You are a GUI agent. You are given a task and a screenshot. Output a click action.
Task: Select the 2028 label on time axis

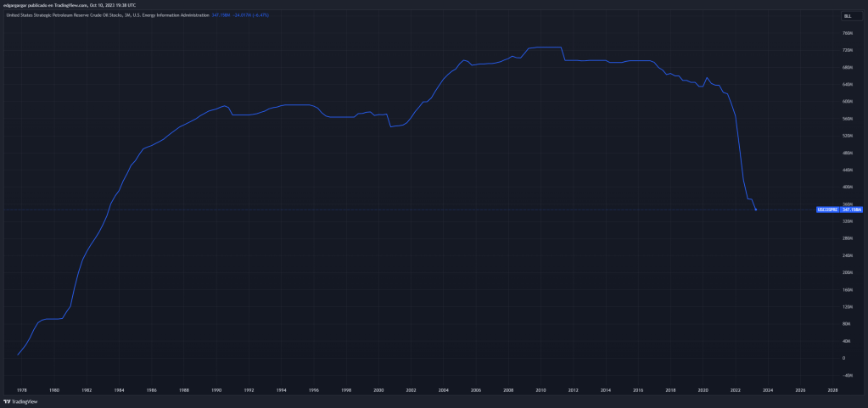click(832, 390)
